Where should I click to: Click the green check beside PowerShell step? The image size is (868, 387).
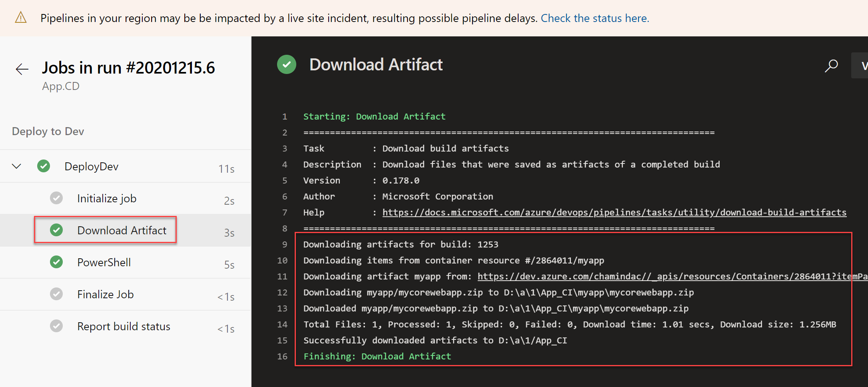(56, 262)
